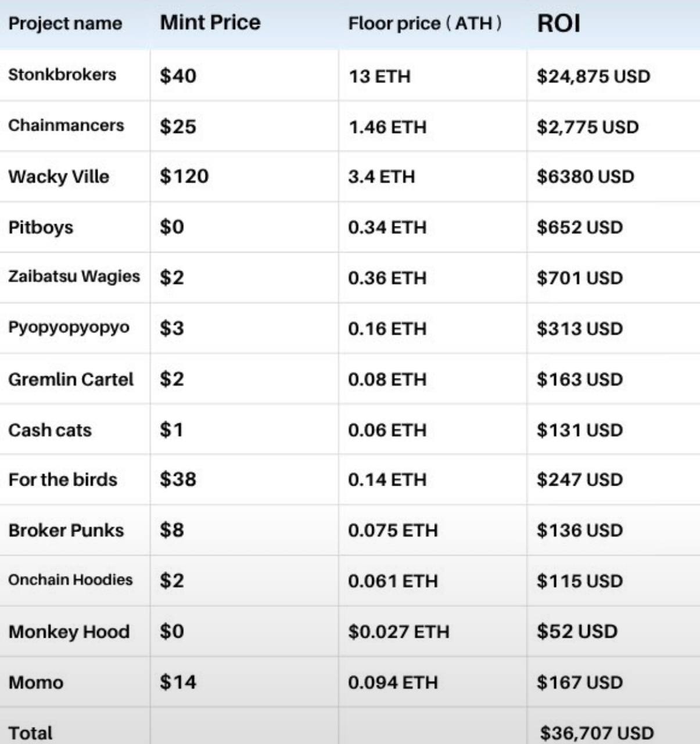Select the Onchain Hoodies project cell
This screenshot has height=744, width=700.
click(70, 580)
